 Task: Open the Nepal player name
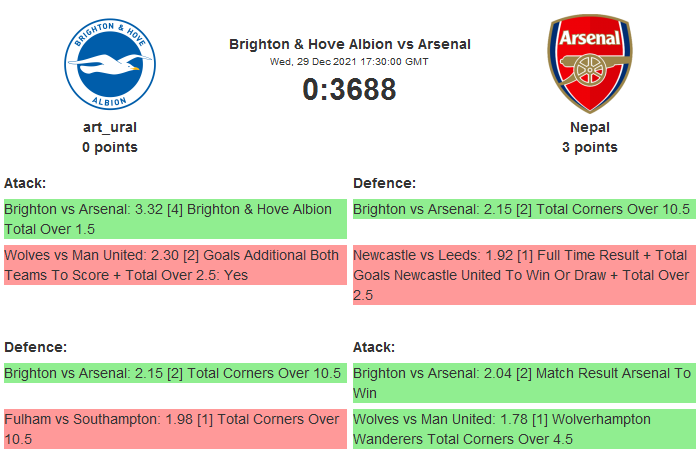point(589,127)
